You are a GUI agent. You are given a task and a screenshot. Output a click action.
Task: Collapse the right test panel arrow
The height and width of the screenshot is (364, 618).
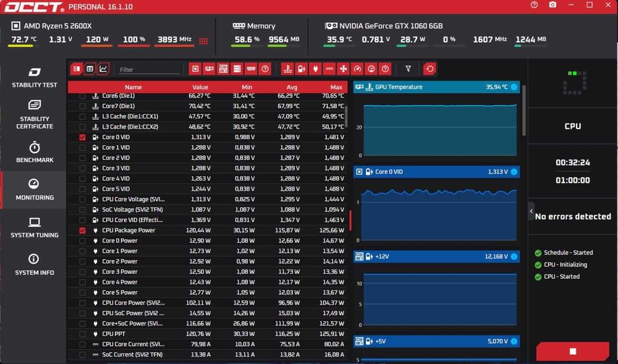(x=531, y=211)
